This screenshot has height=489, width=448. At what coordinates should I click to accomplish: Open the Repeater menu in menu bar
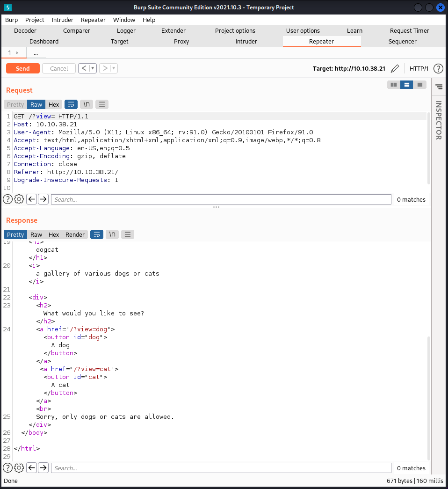point(93,20)
